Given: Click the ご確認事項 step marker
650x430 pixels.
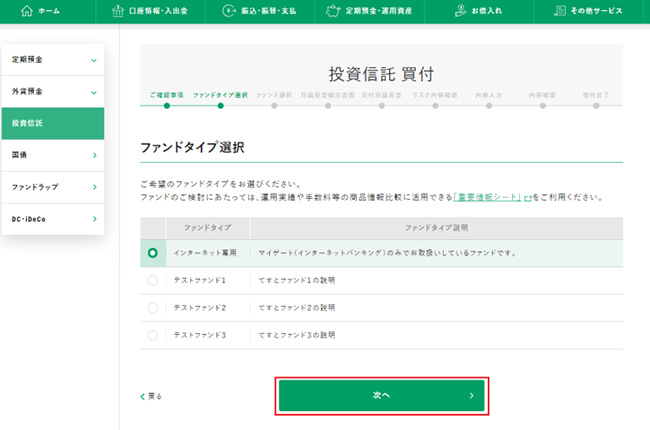Looking at the screenshot, I should (167, 106).
